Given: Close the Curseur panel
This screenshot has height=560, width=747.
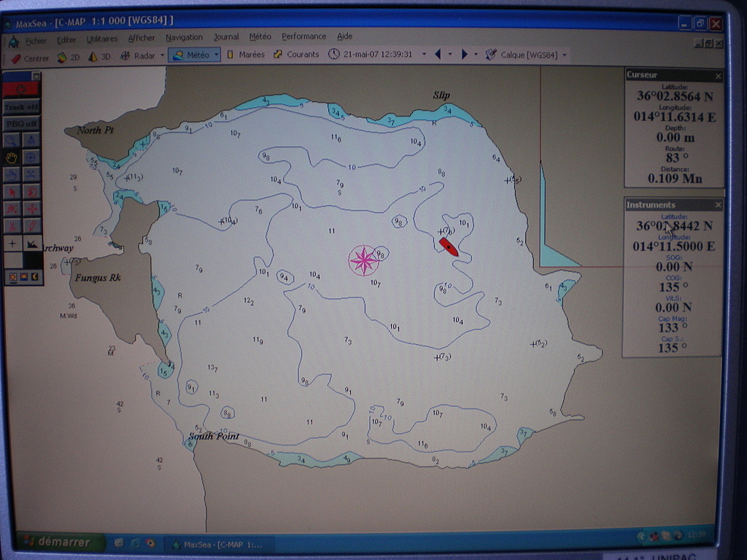Looking at the screenshot, I should click(718, 76).
